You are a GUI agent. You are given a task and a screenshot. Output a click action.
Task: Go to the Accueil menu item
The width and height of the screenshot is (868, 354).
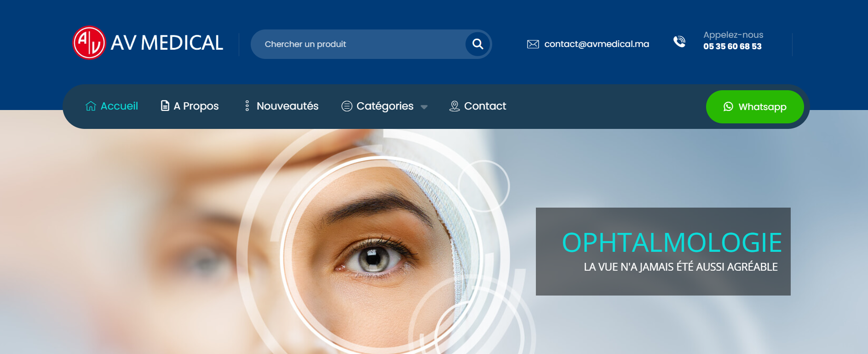pos(112,106)
